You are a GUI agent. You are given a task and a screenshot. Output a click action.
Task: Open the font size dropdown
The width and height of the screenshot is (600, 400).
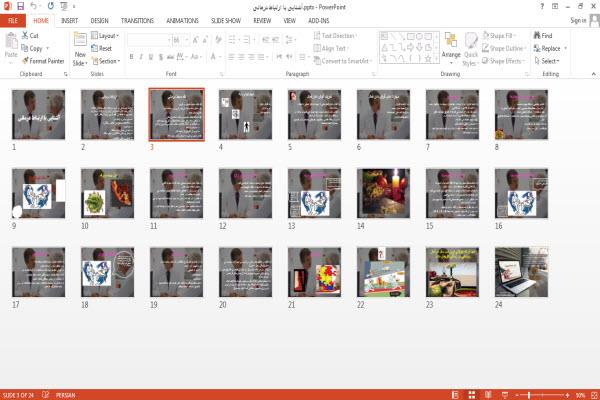(186, 40)
